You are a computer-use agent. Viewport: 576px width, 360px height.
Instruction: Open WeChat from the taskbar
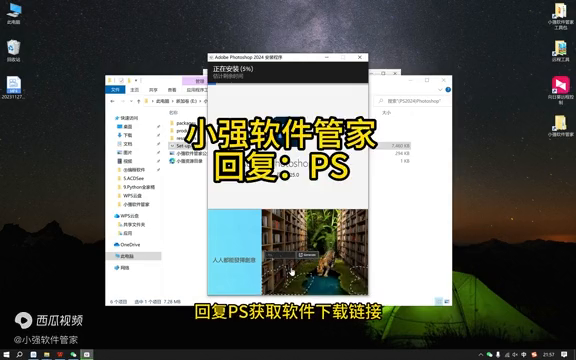[73, 354]
